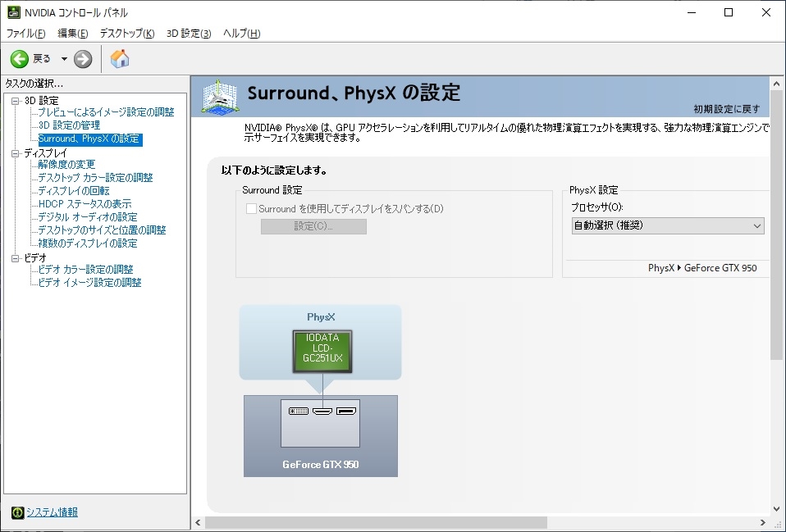The image size is (786, 532).
Task: Open ビデオ イメージ設定の調整 page
Action: [x=89, y=283]
